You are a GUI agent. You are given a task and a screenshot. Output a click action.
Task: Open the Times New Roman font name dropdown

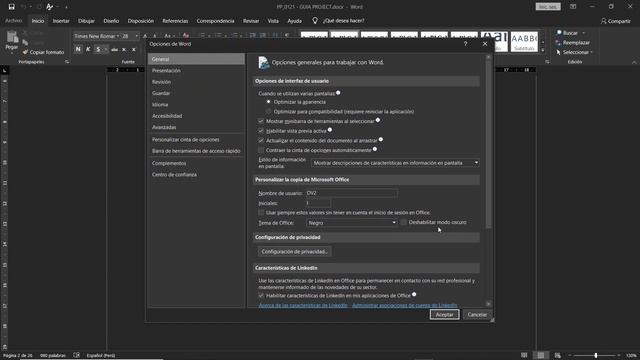point(118,36)
